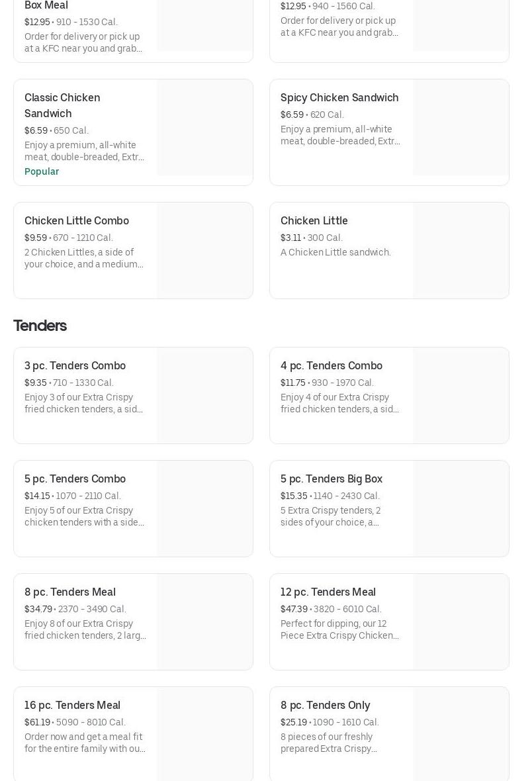Click the Box Meal title at top

(46, 6)
